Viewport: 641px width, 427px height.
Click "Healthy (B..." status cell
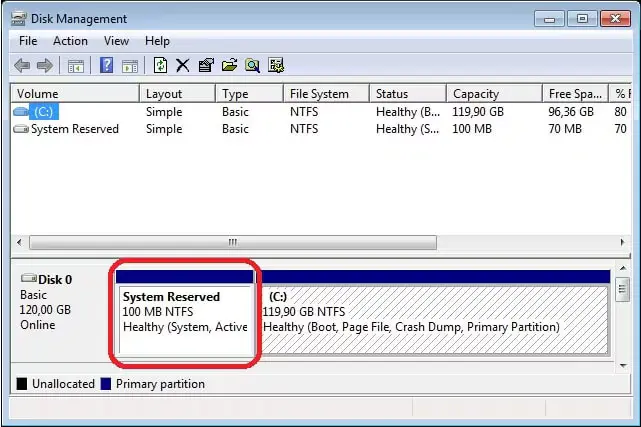pyautogui.click(x=408, y=112)
